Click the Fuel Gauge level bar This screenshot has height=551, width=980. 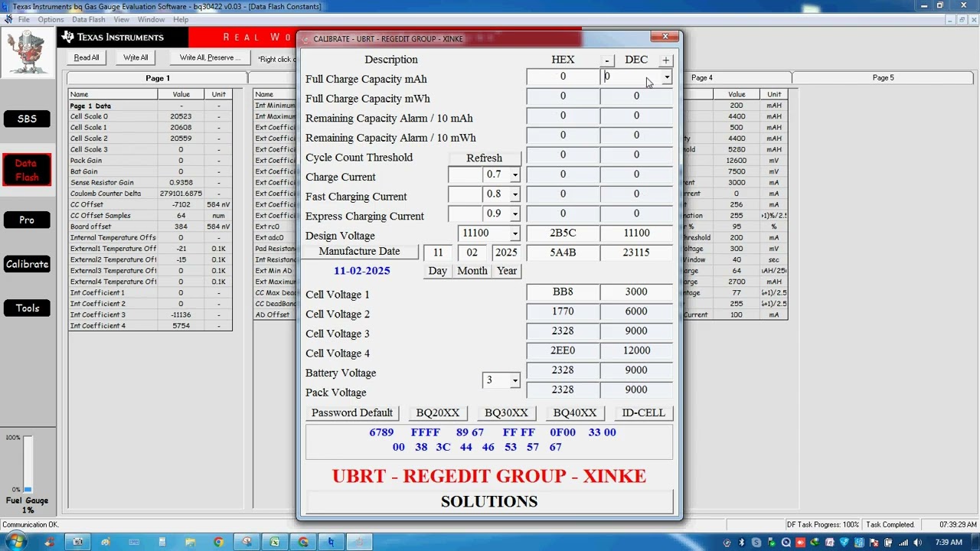click(x=28, y=465)
